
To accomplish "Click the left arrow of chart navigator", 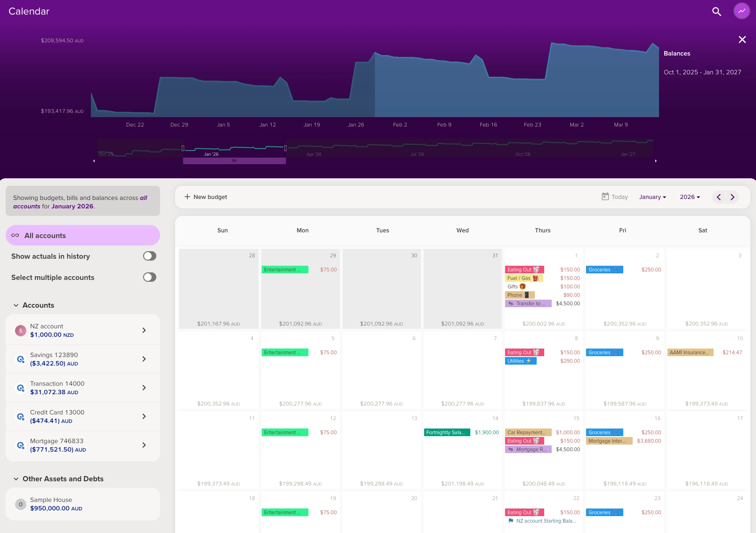I will tap(94, 161).
